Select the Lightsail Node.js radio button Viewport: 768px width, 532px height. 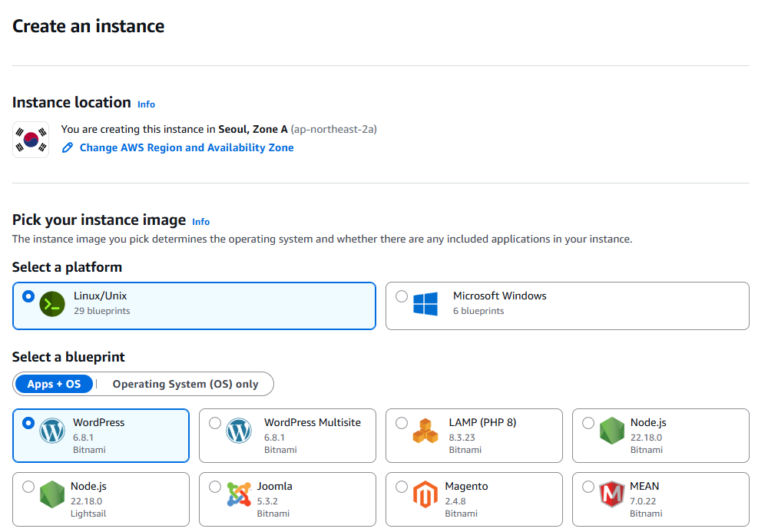click(x=28, y=486)
